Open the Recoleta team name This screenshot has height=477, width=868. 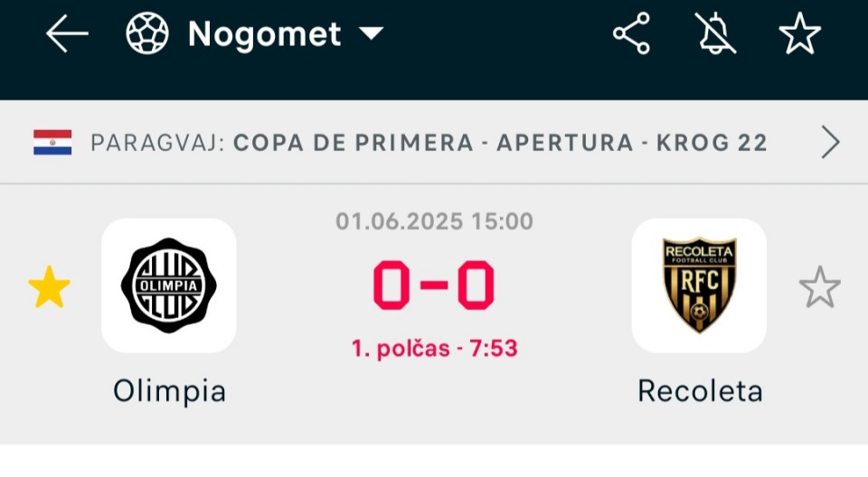pyautogui.click(x=700, y=391)
